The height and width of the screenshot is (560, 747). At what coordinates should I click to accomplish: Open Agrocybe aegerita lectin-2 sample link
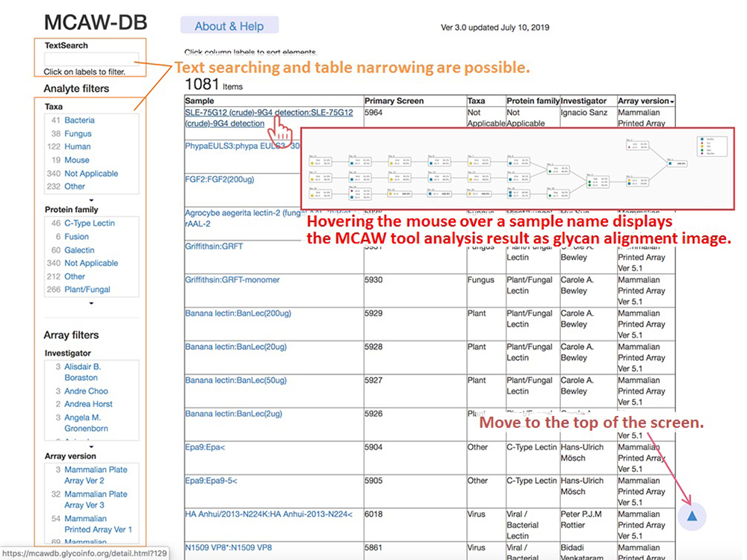(x=243, y=218)
